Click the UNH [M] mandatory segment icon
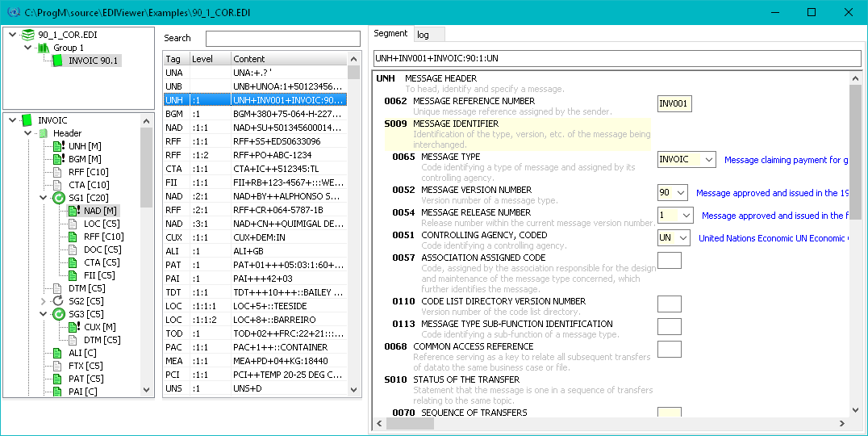This screenshot has height=436, width=868. click(x=57, y=146)
